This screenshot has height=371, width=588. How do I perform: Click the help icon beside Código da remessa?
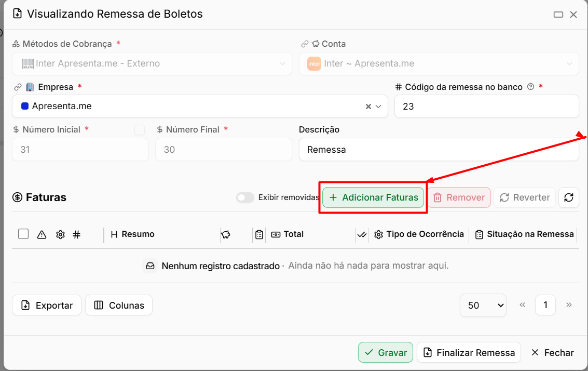tap(530, 87)
